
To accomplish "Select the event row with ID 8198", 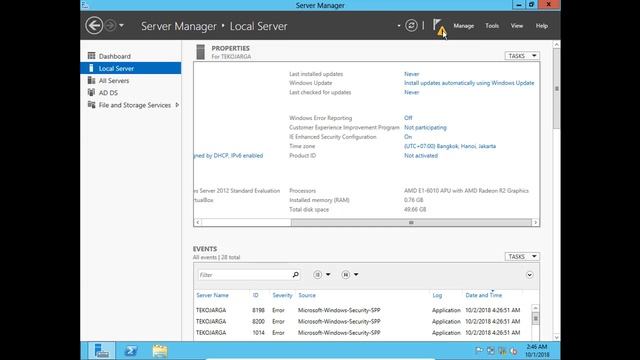I will point(362,310).
